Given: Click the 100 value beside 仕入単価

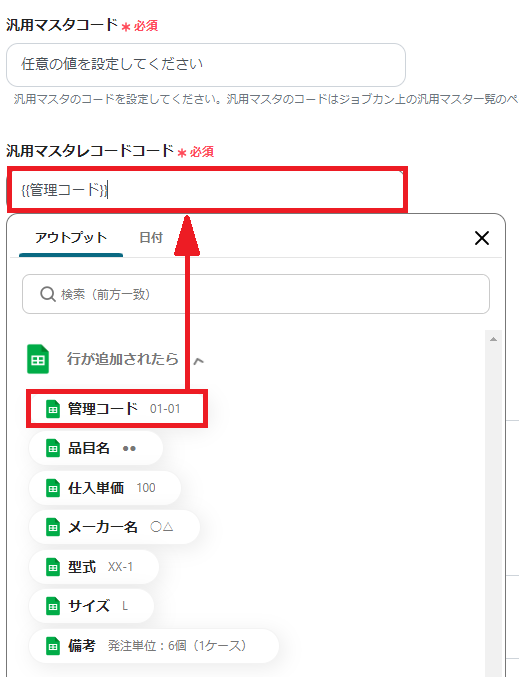Looking at the screenshot, I should click(146, 488).
